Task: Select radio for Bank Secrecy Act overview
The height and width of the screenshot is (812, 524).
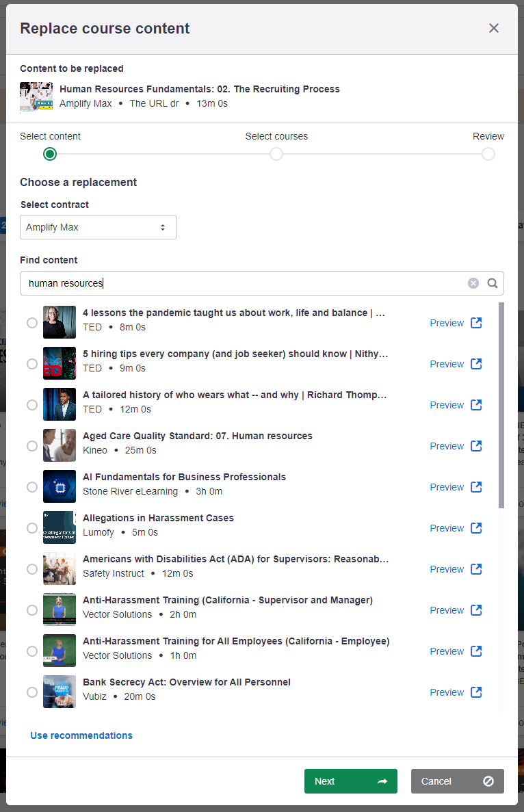Action: [x=32, y=692]
